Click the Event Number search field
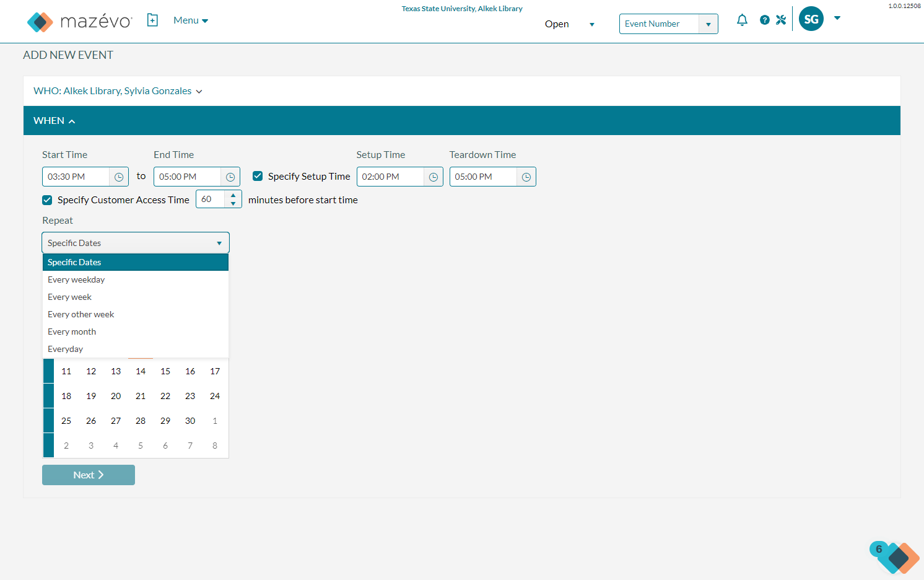The width and height of the screenshot is (924, 580). coord(660,24)
